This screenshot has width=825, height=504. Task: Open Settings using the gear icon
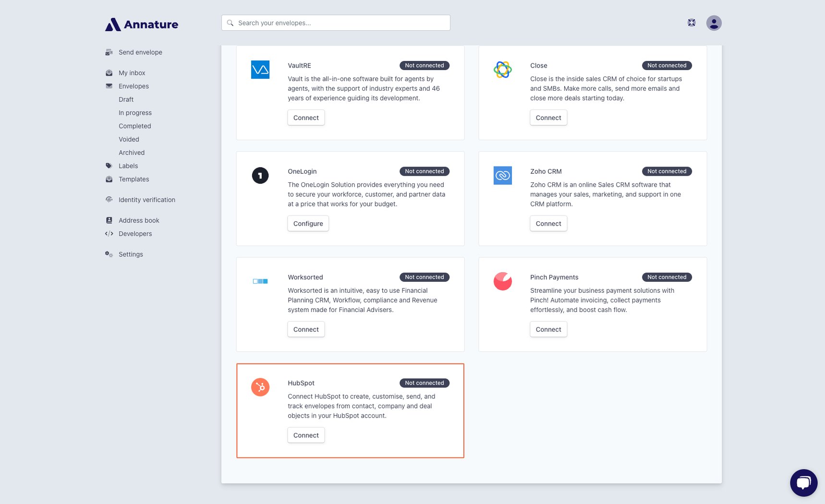coord(109,254)
